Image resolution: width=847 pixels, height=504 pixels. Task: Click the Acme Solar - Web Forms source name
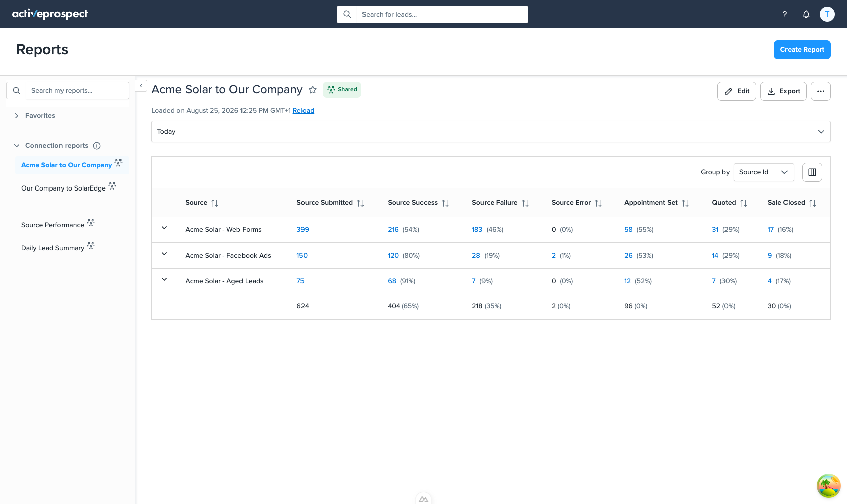tap(223, 230)
